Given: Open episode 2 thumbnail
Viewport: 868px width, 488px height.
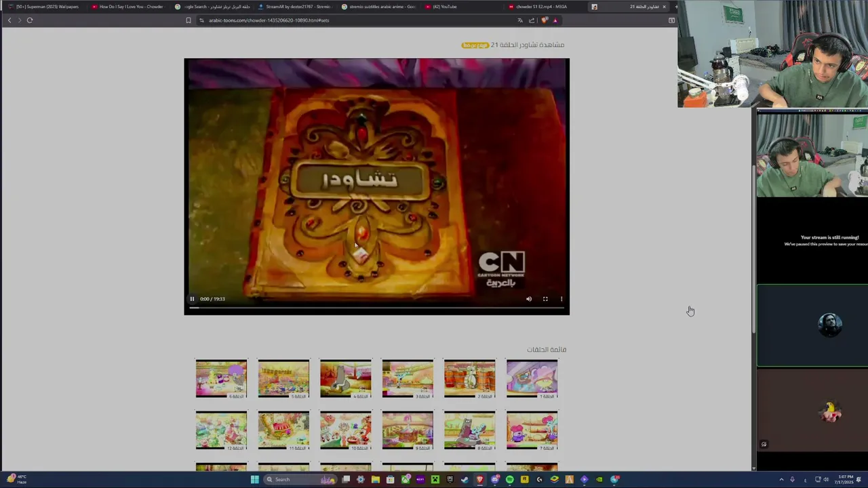Looking at the screenshot, I should coord(469,378).
